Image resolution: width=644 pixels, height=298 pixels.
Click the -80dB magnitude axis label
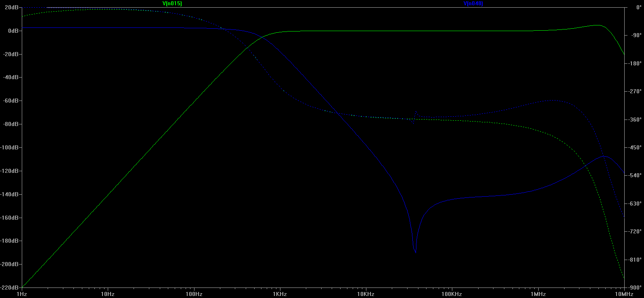(11, 124)
